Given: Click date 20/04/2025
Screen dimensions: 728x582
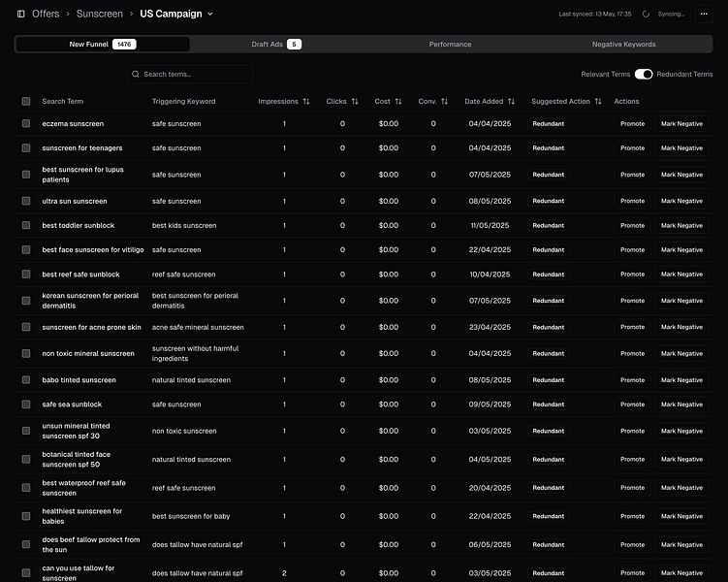Looking at the screenshot, I should click(x=490, y=488).
